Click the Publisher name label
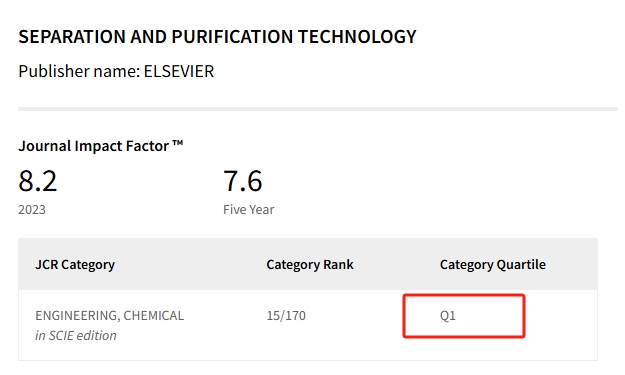The image size is (625, 375). 79,71
